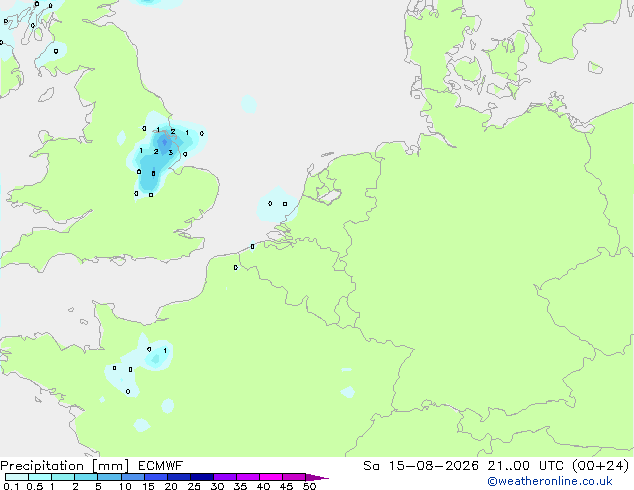
Task: Click the 'ECMWF' model label
Action: coord(161,466)
